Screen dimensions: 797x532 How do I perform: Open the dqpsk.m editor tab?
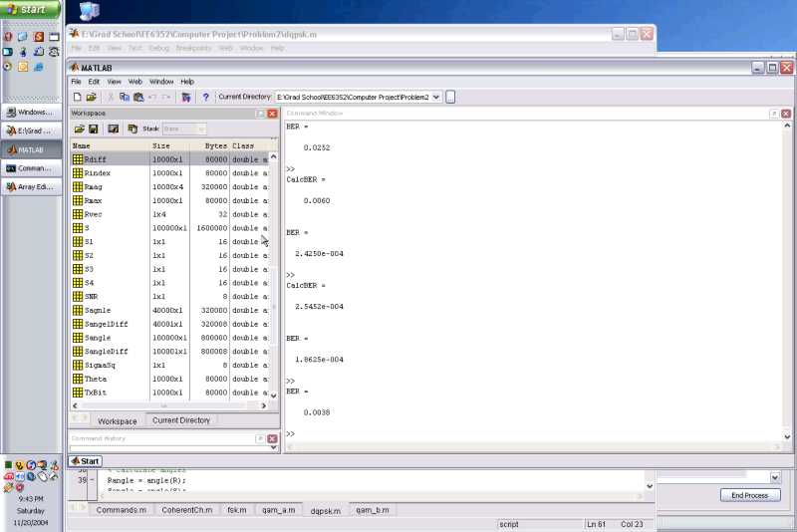click(326, 511)
